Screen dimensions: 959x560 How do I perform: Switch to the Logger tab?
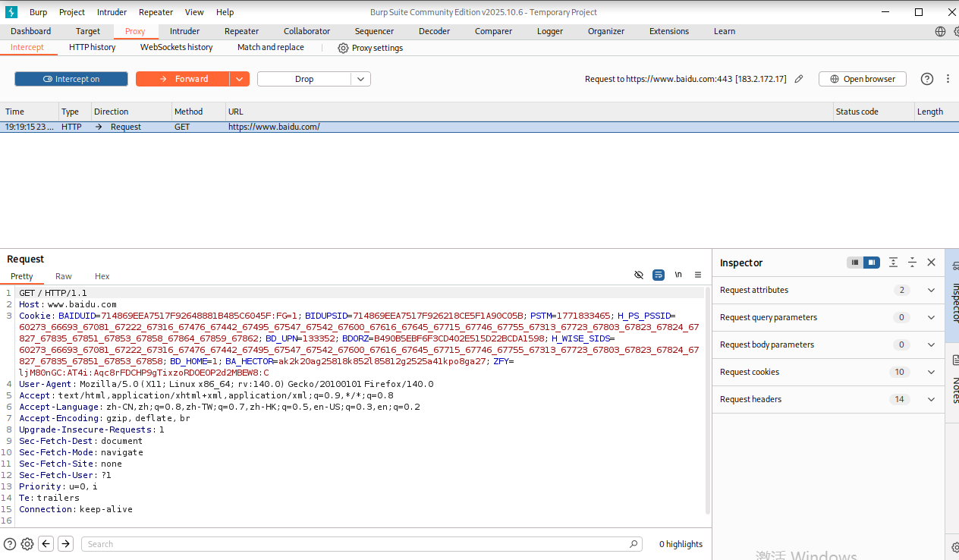coord(550,31)
